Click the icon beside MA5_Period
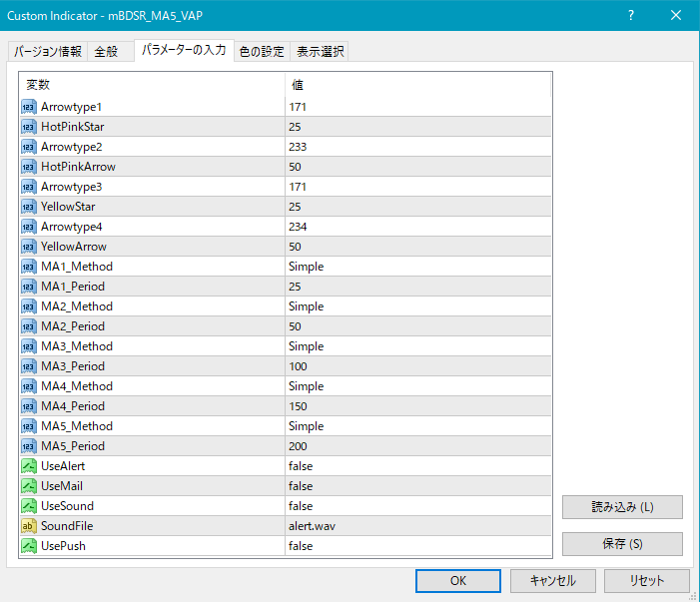 [29, 446]
